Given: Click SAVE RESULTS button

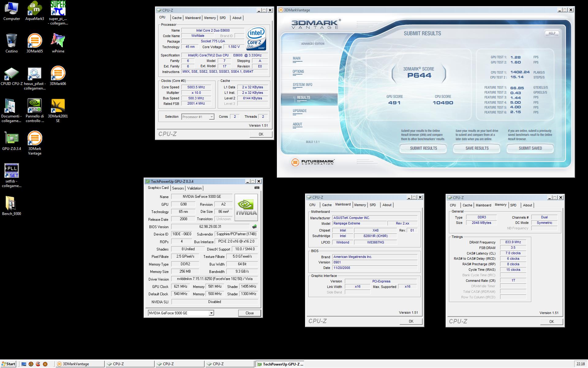Looking at the screenshot, I should [477, 148].
